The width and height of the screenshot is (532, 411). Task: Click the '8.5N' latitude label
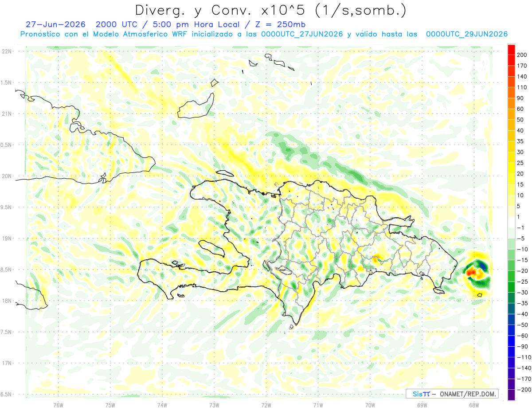7,270
